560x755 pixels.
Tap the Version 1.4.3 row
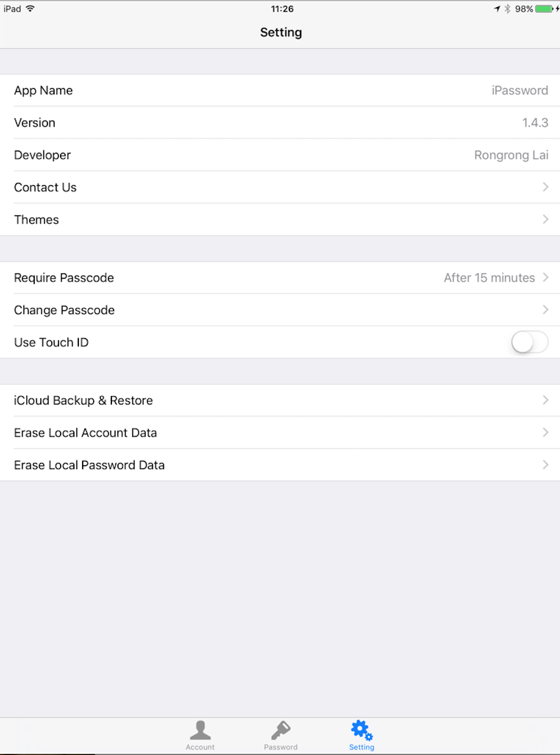(x=280, y=122)
